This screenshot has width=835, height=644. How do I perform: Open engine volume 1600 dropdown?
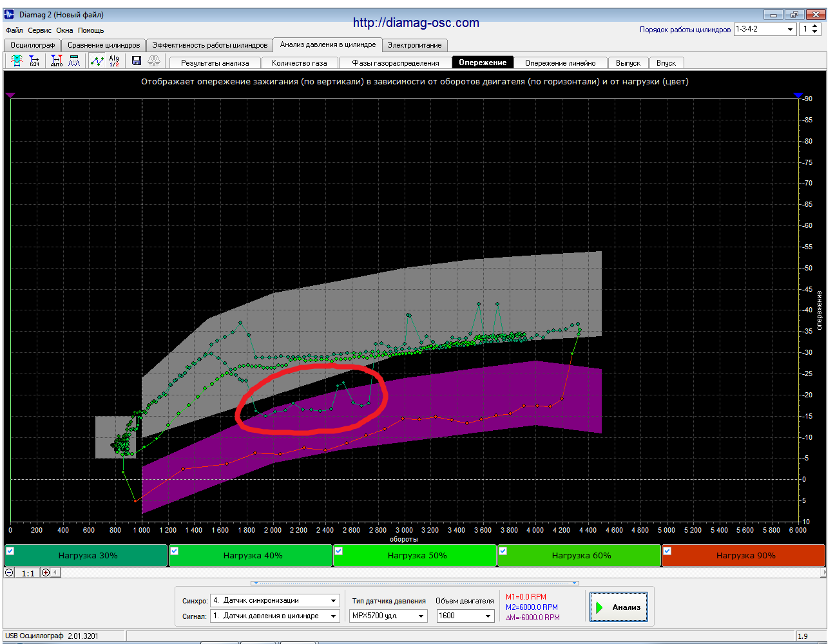click(x=465, y=616)
